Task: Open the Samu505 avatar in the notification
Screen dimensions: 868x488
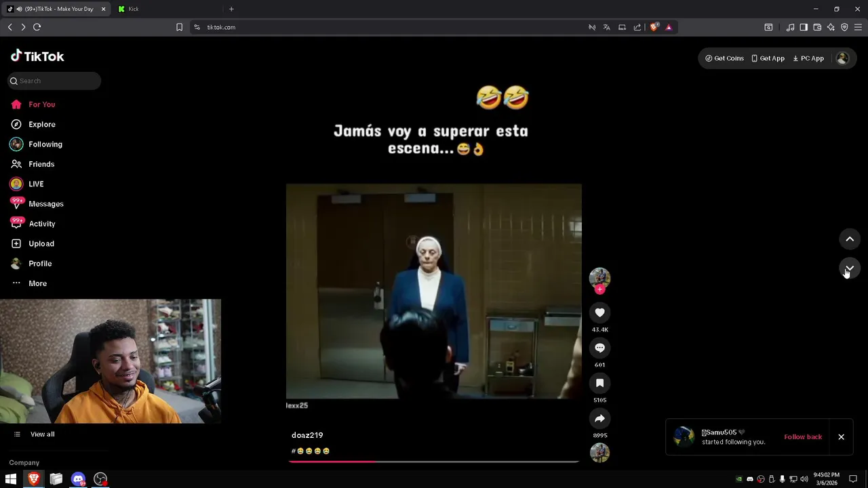Action: (684, 437)
